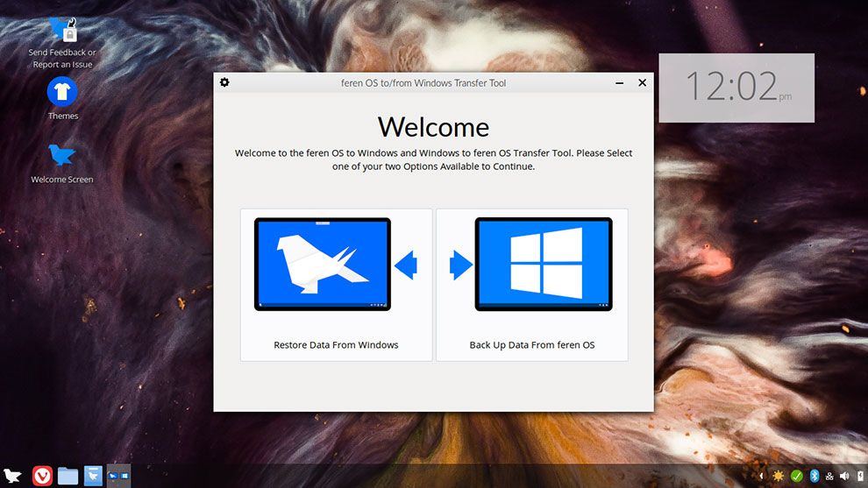868x488 pixels.
Task: Click the battery charging tray icon
Action: click(x=860, y=476)
